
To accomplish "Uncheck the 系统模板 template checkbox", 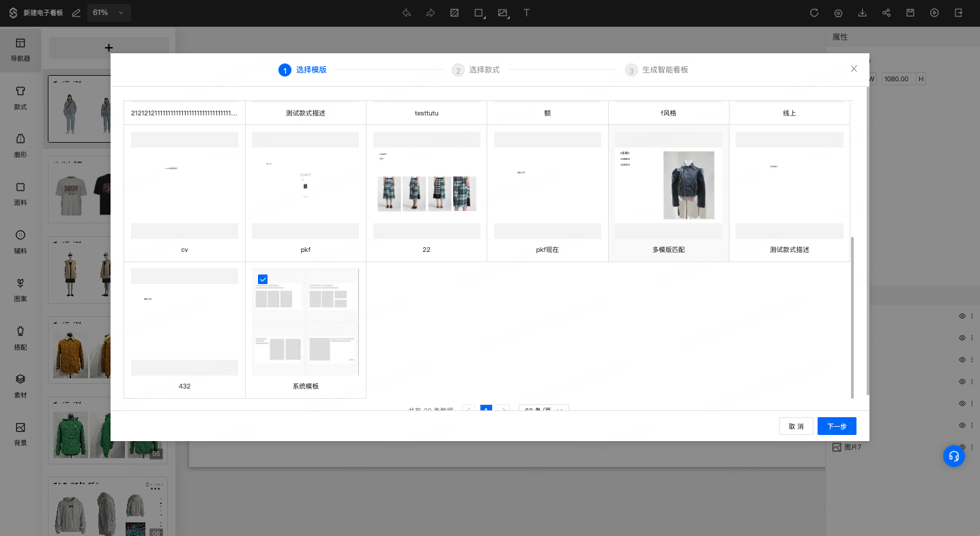I will (263, 279).
